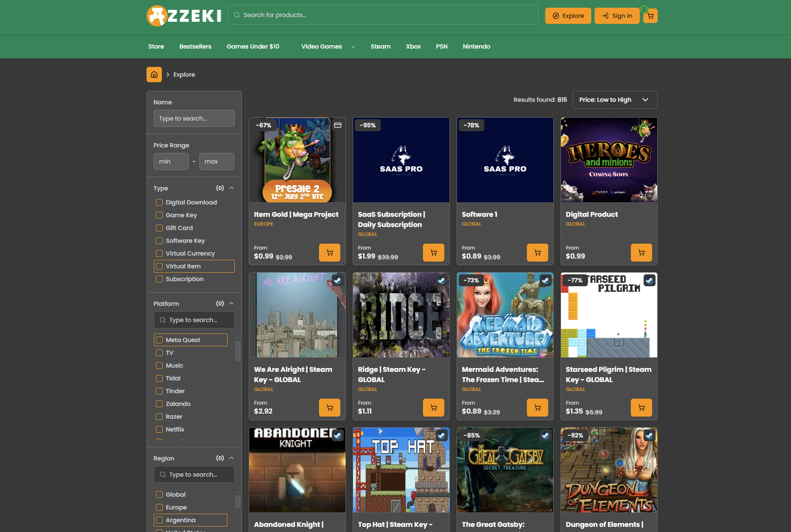Viewport: 791px width, 532px height.
Task: Check the Digital Download type filter
Action: [159, 202]
